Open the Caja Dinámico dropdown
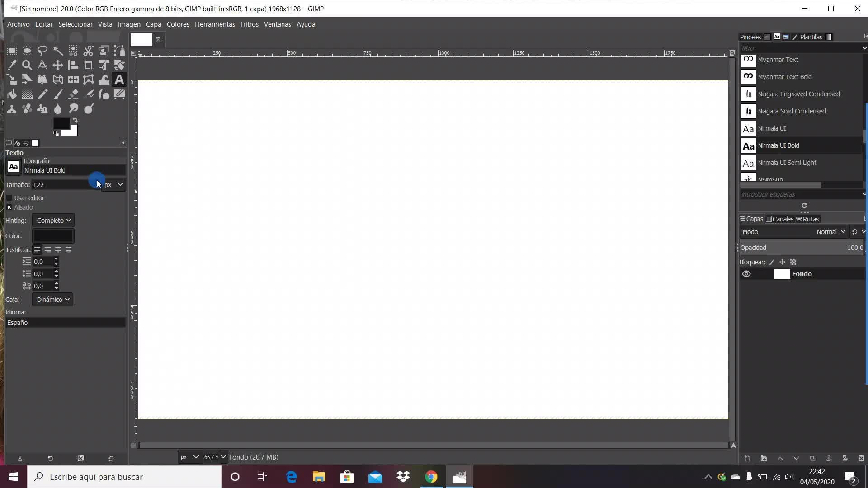 [52, 300]
